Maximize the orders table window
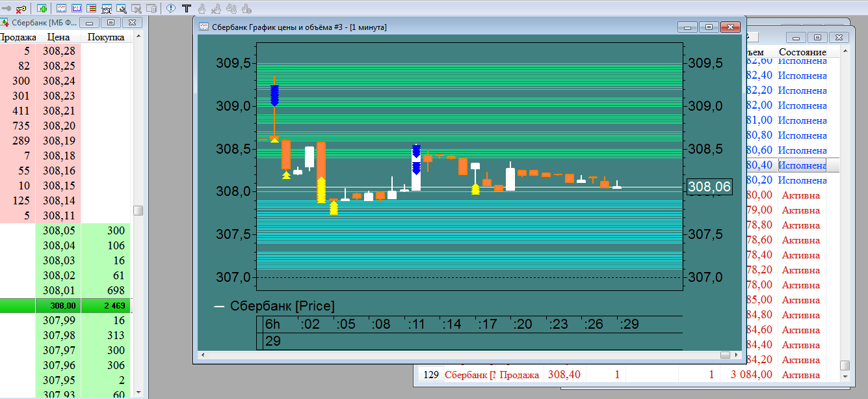Image resolution: width=868 pixels, height=399 pixels. pos(818,37)
